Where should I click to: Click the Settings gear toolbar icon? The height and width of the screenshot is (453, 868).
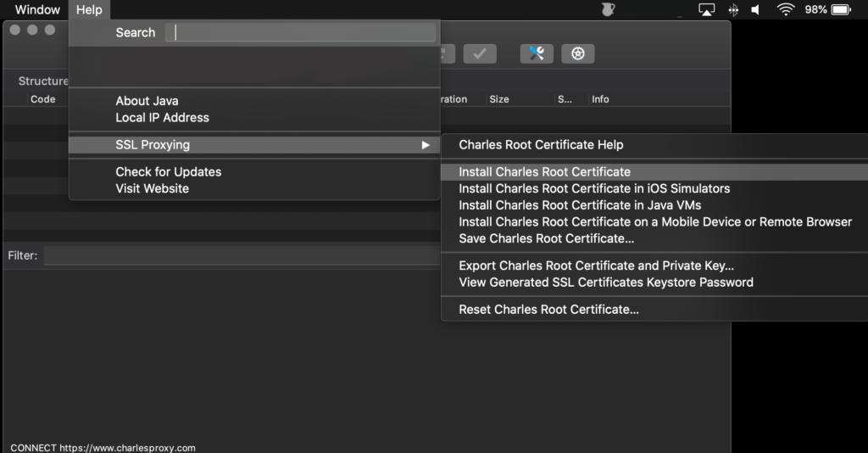coord(578,53)
